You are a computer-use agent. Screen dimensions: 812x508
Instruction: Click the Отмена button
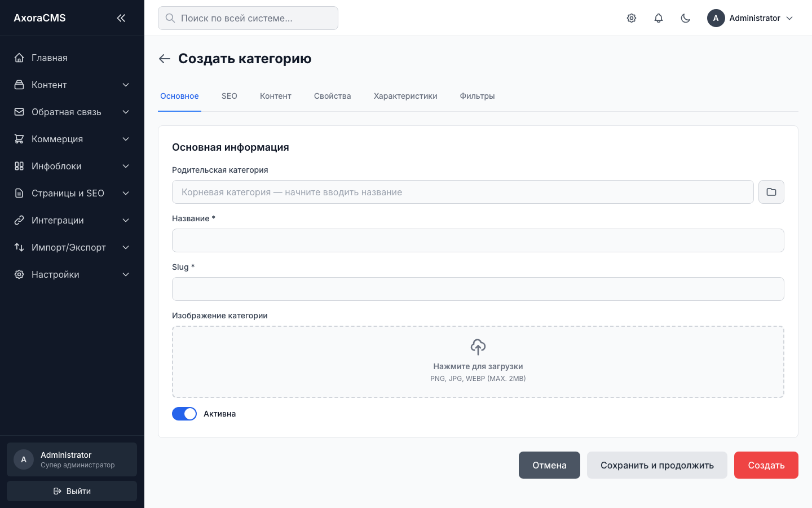549,465
